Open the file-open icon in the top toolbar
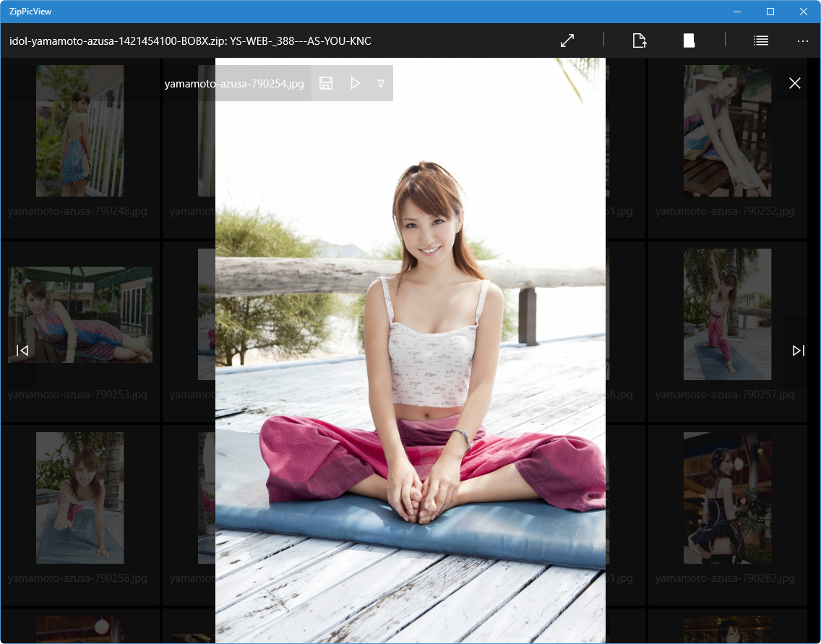This screenshot has width=821, height=644. tap(640, 40)
